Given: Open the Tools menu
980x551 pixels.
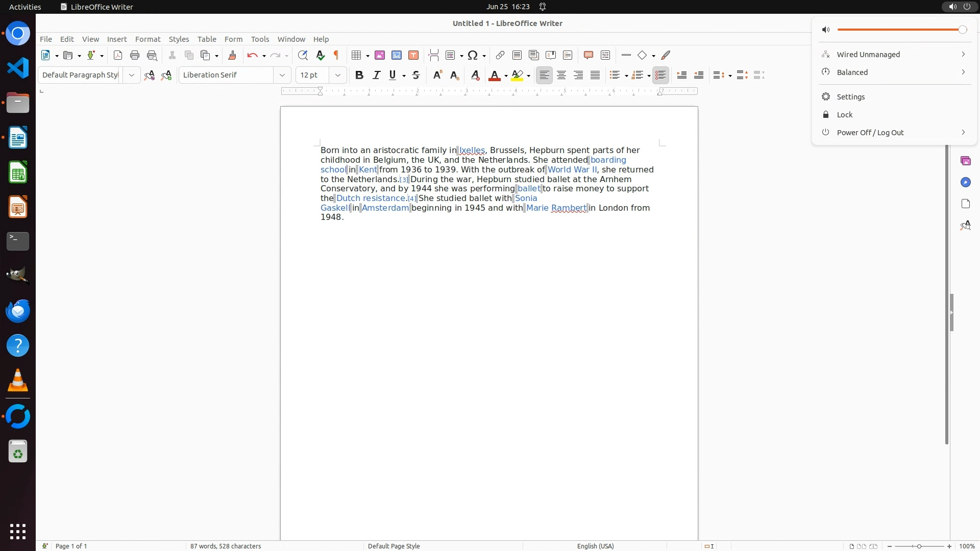Looking at the screenshot, I should click(260, 39).
